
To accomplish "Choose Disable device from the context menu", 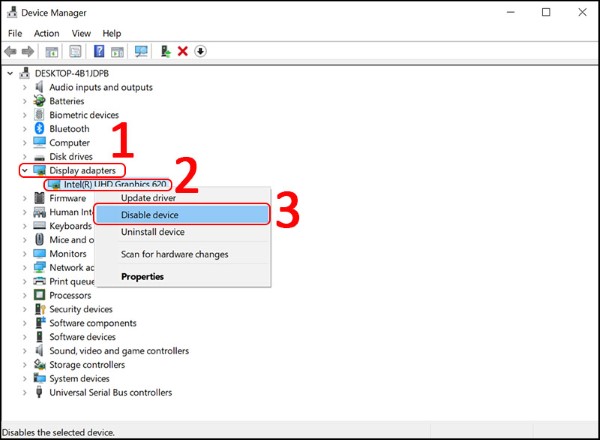I will [x=152, y=214].
